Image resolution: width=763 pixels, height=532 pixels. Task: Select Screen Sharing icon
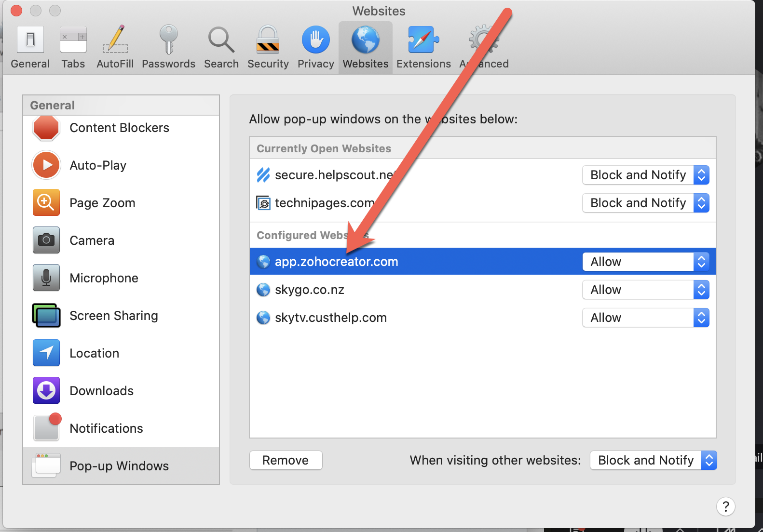46,315
